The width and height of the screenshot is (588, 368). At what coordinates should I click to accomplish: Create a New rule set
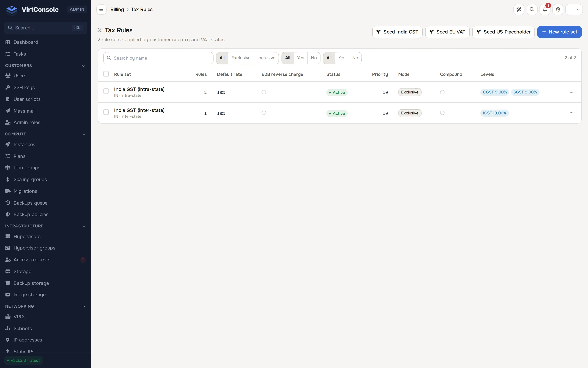pyautogui.click(x=559, y=32)
